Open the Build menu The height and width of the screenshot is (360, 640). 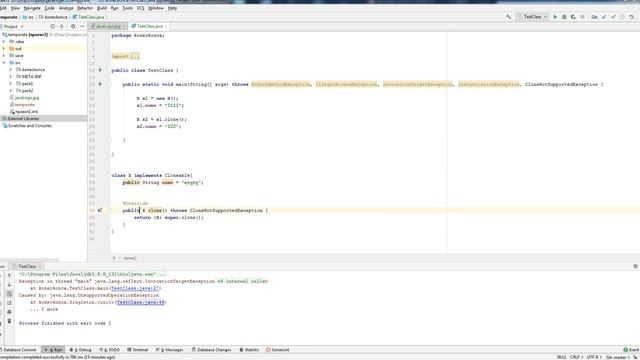(x=102, y=8)
